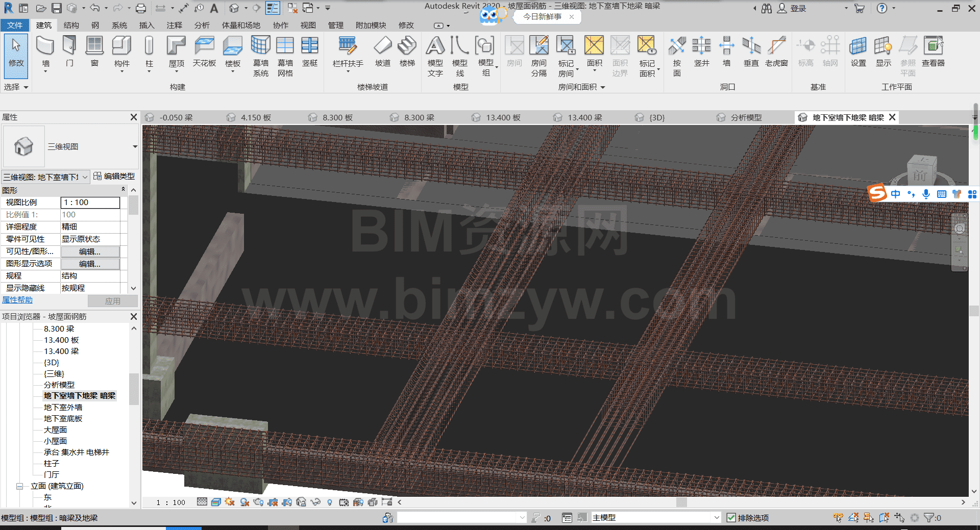Close the 地下室墙下地梁 暗梁 view tab
Image resolution: width=980 pixels, height=530 pixels.
pyautogui.click(x=892, y=117)
